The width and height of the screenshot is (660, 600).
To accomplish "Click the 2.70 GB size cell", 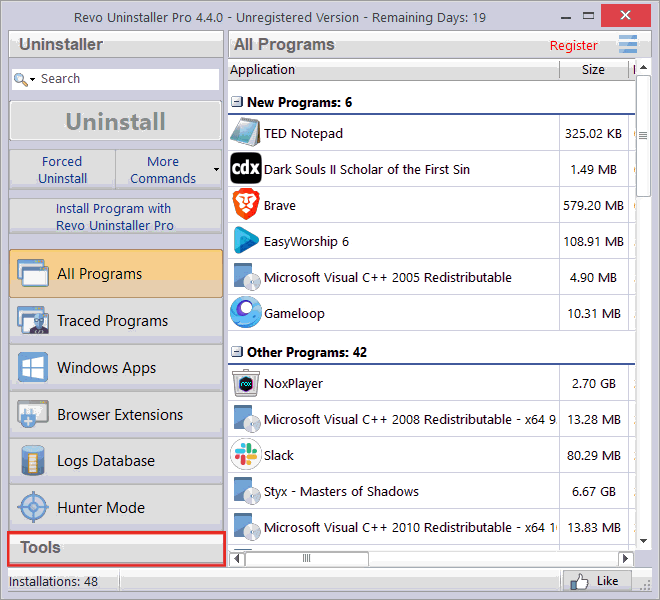I will (593, 384).
